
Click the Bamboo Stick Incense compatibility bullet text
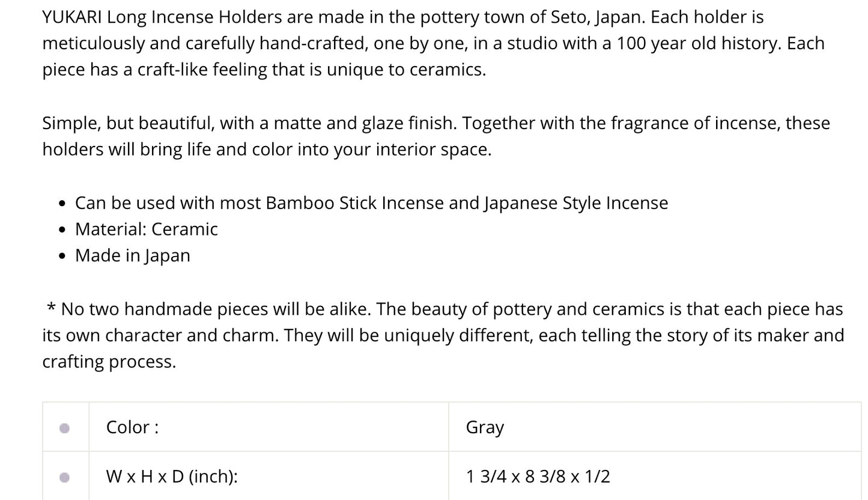[x=371, y=203]
